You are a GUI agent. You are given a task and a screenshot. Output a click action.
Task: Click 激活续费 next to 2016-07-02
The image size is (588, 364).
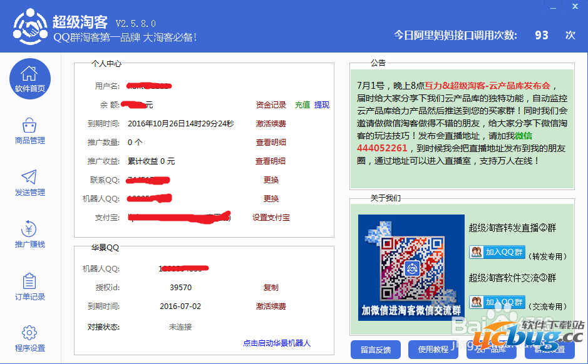click(271, 306)
